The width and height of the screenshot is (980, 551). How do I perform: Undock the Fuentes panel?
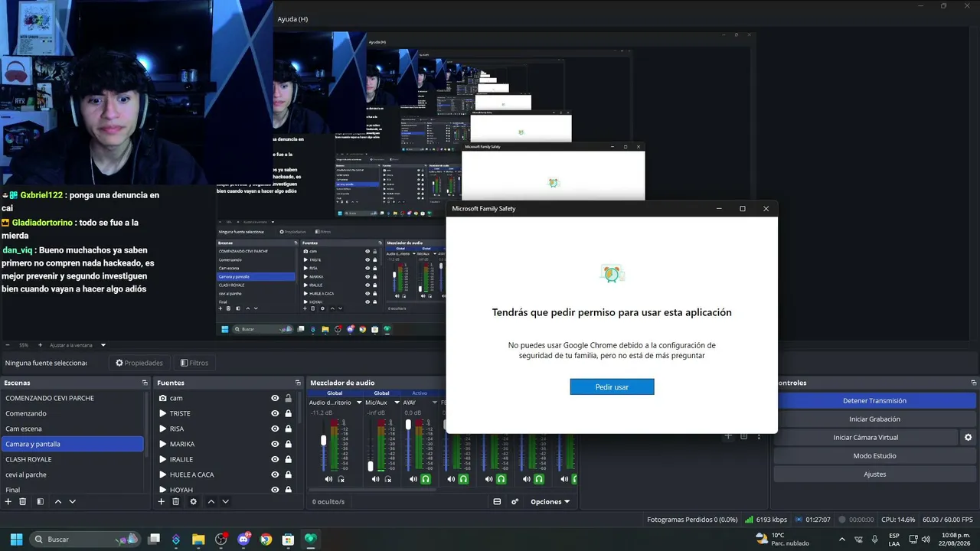coord(298,383)
